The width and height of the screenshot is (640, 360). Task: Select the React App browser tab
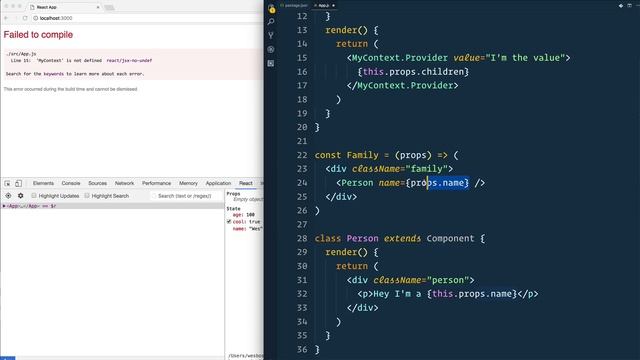[x=64, y=7]
